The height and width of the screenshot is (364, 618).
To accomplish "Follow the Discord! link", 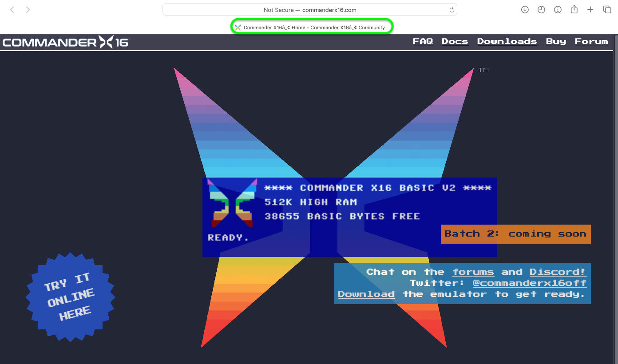I will pos(558,272).
